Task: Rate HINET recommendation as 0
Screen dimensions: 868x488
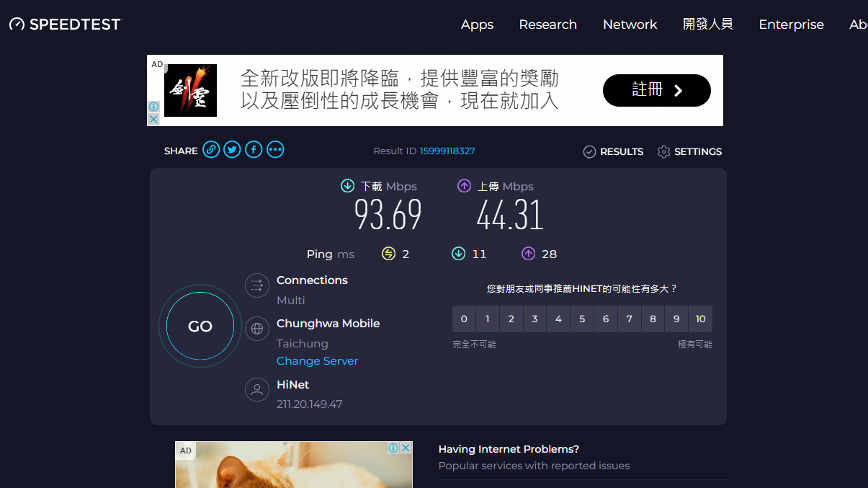Action: tap(464, 319)
